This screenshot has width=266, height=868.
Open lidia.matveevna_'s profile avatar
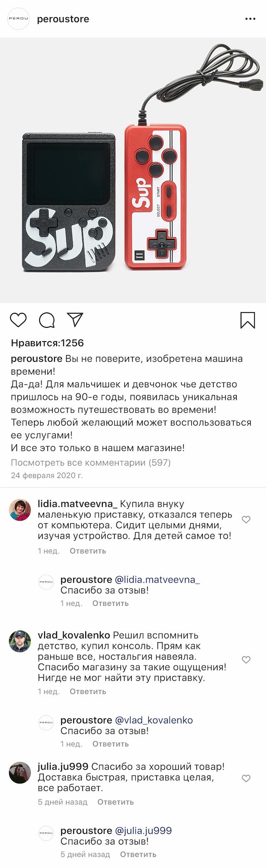click(x=20, y=510)
